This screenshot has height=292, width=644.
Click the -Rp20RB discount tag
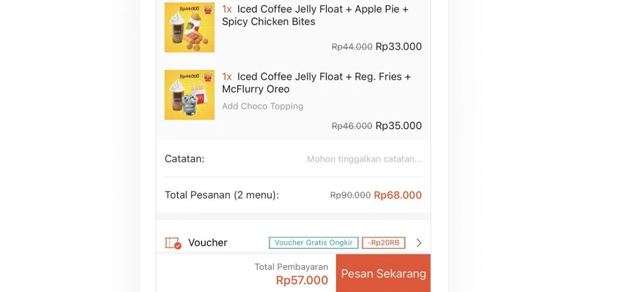tap(384, 243)
